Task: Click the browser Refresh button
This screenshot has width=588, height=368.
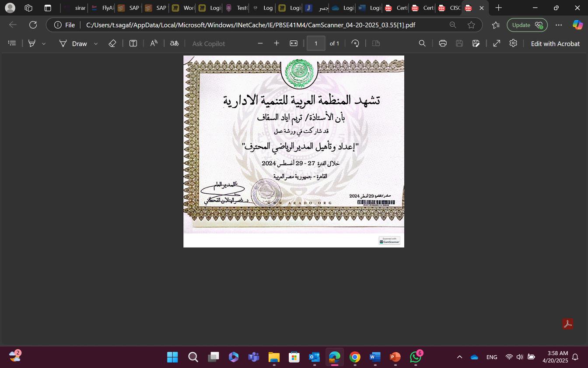Action: tap(33, 25)
